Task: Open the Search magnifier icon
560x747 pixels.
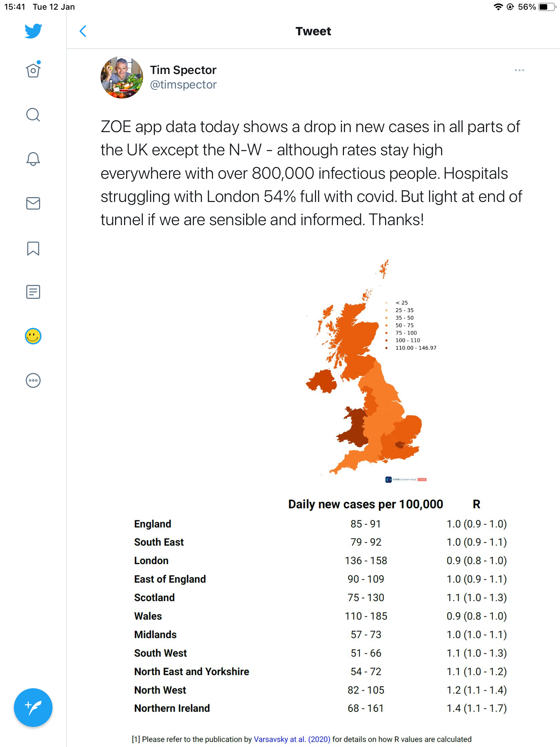Action: point(33,115)
